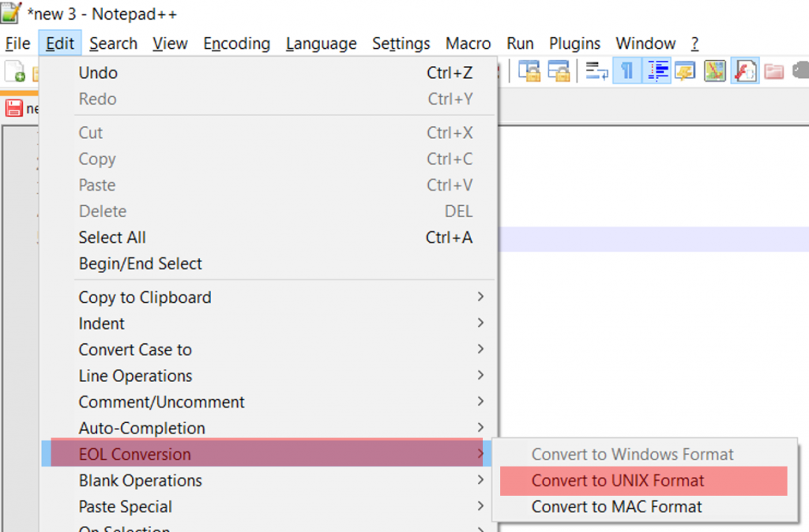Close the open Edit menu
The height and width of the screenshot is (532, 809).
point(60,43)
